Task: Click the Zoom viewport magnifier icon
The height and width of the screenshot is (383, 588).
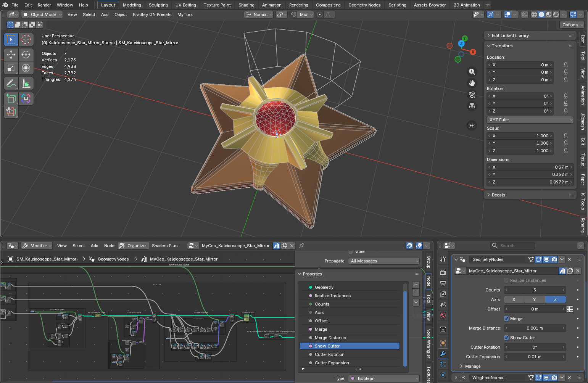Action: coord(472,72)
